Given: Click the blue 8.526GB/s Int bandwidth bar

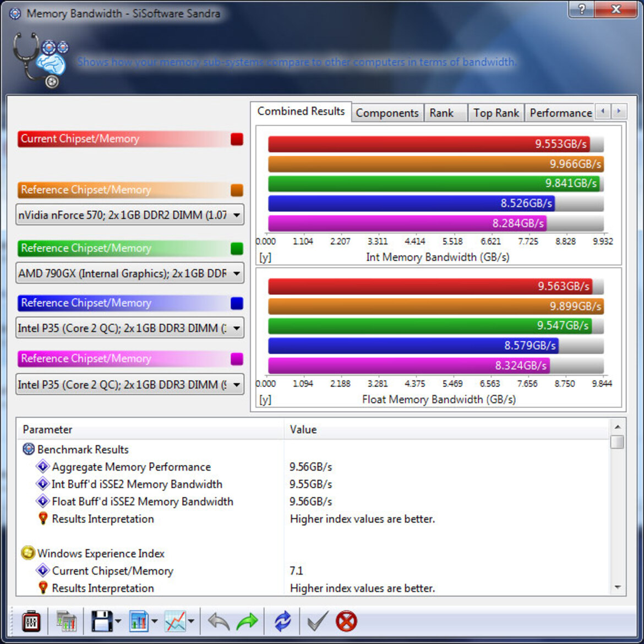Looking at the screenshot, I should tap(412, 203).
